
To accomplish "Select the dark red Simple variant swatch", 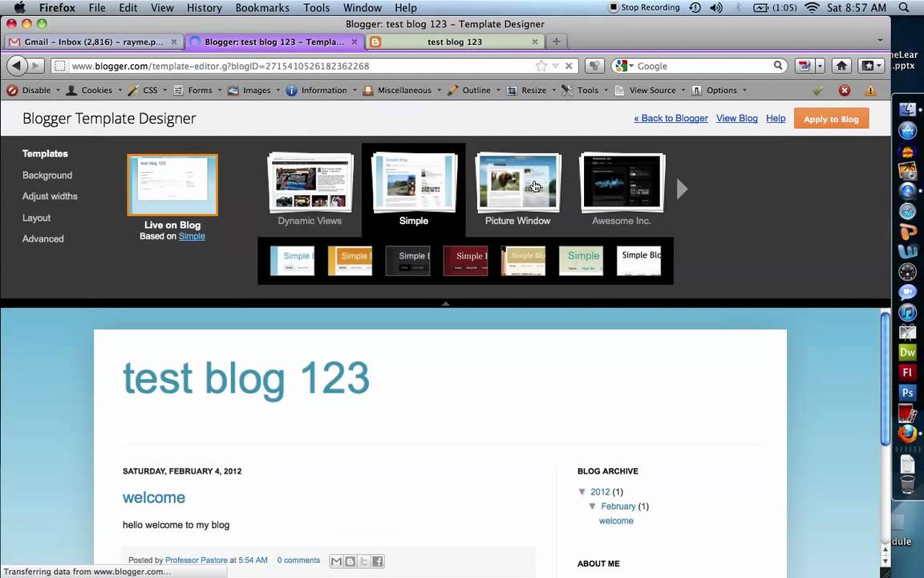I will [x=465, y=261].
